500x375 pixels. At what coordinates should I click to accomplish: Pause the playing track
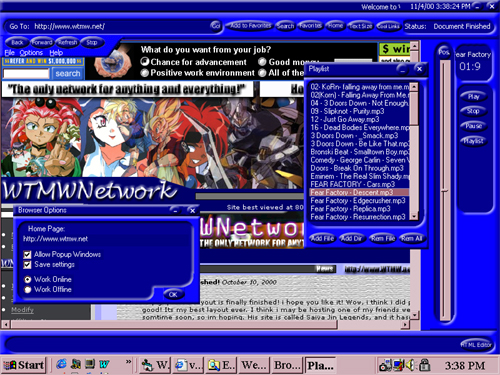(473, 126)
